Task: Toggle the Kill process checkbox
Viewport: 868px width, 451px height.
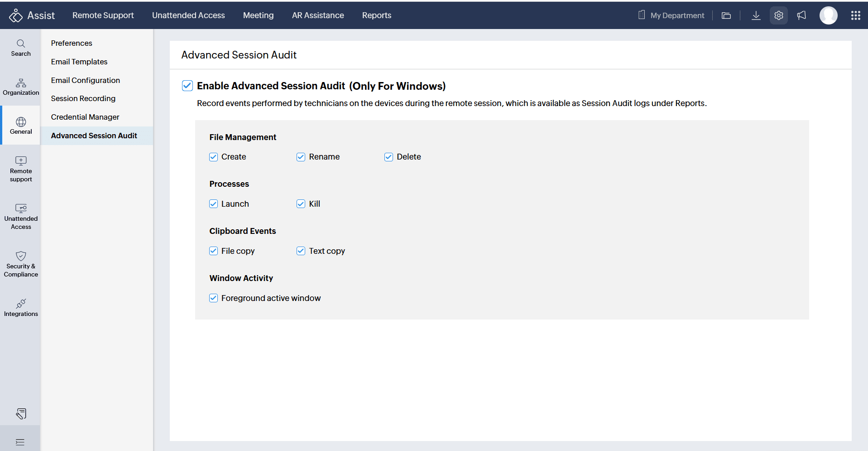Action: 301,204
